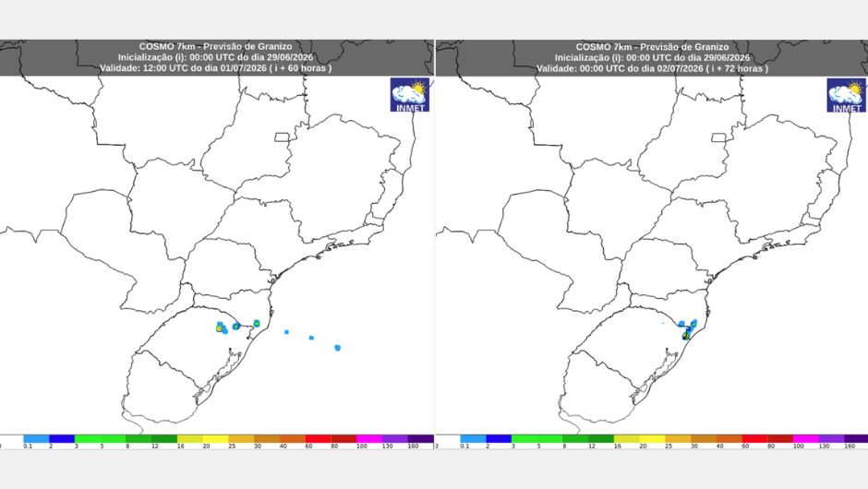Click the '0.1' legend label on the 72-hour map
The image size is (868, 489).
coord(464,447)
